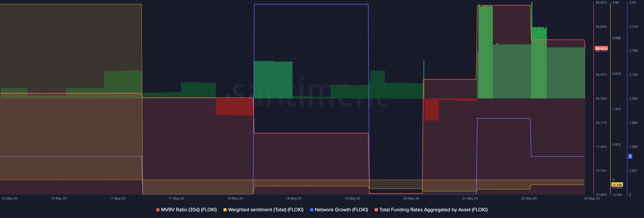Select the 20 May 24 date label
The width and height of the screenshot is (644, 218).
pos(411,198)
